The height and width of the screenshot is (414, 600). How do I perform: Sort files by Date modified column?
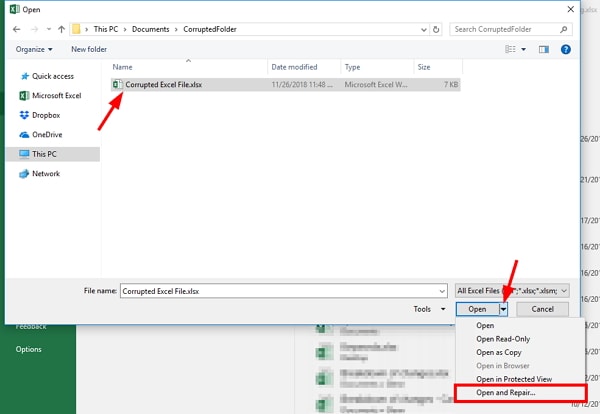[294, 67]
